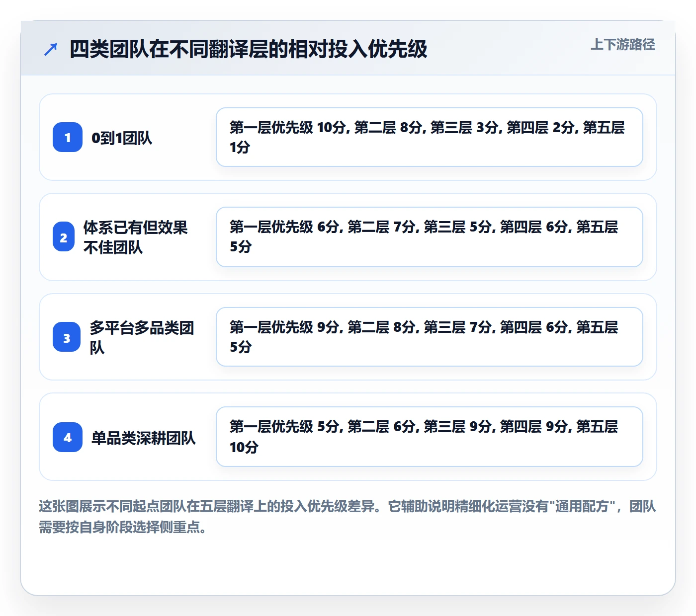
Task: Click the title 四类团队在不同翻译层的相对投入优先级
Action: click(249, 49)
